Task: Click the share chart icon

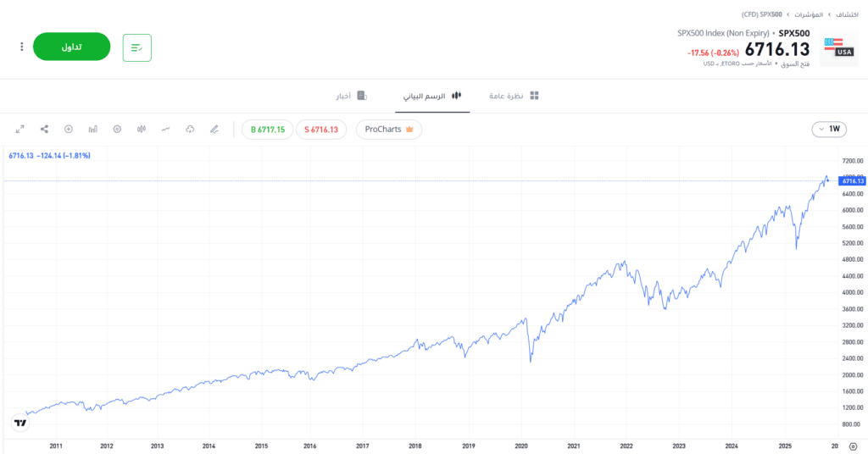Action: (44, 130)
